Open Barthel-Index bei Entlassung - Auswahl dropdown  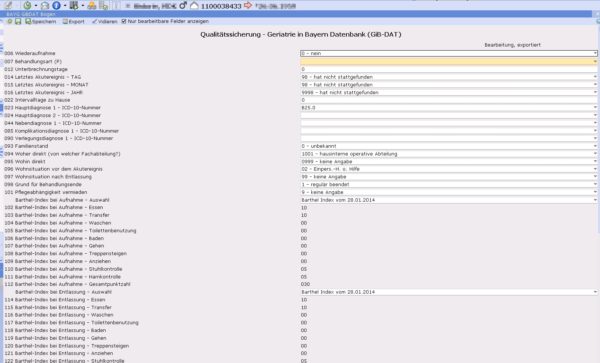tap(448, 292)
